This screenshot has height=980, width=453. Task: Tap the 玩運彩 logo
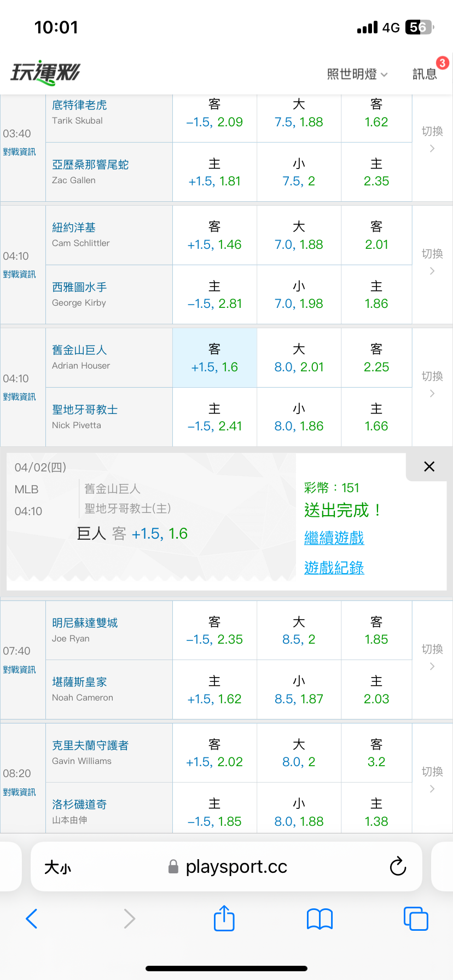(45, 73)
